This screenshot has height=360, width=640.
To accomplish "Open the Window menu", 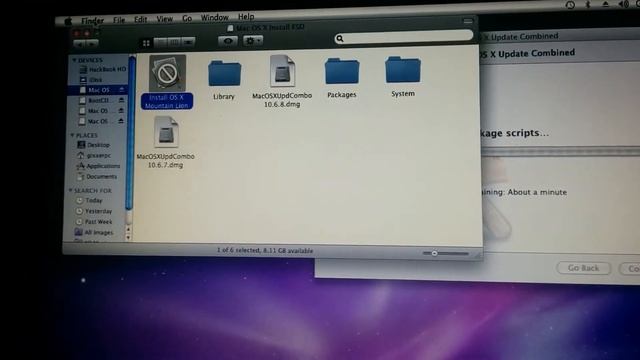I will 214,18.
